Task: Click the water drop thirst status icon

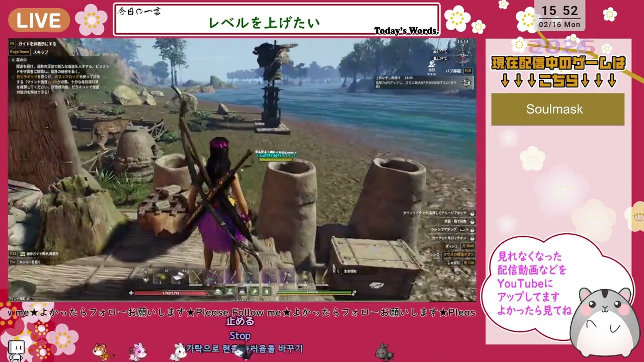Action: 267,291
